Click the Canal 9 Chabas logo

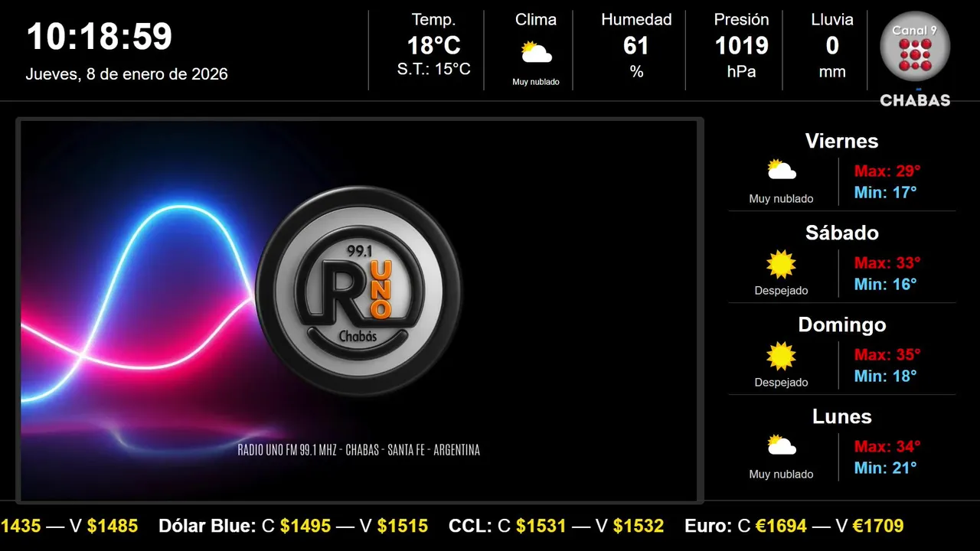pos(915,59)
